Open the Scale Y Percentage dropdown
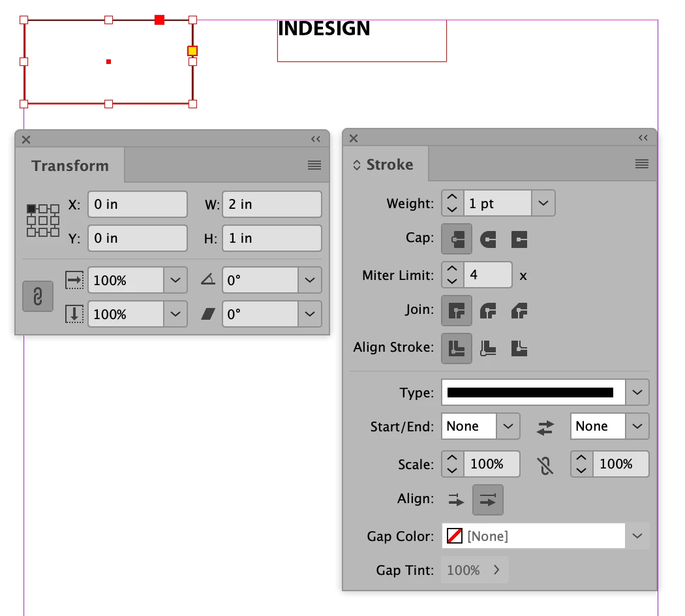 pyautogui.click(x=175, y=314)
